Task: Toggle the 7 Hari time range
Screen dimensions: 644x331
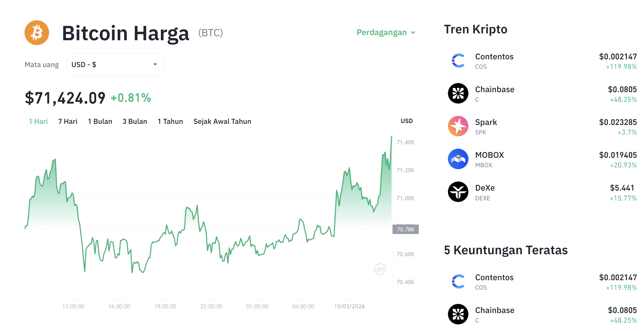Action: [68, 121]
